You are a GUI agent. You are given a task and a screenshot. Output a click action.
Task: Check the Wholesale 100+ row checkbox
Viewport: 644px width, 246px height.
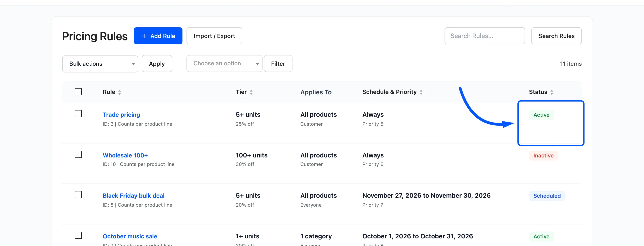78,154
